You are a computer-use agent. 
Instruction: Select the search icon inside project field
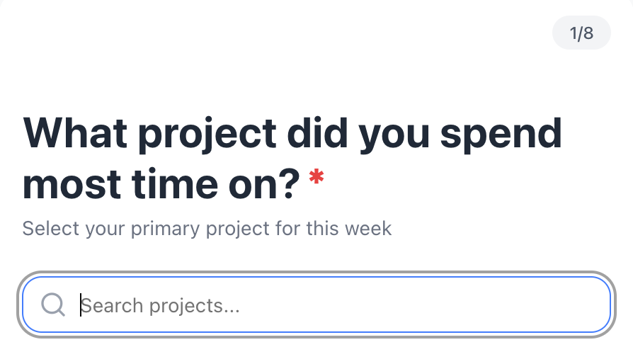pyautogui.click(x=53, y=305)
